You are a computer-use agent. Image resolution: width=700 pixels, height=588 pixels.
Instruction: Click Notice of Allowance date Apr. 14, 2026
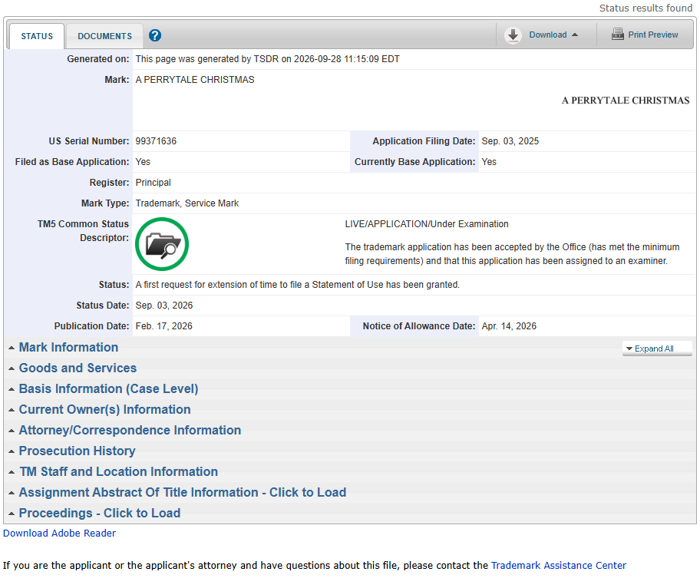pyautogui.click(x=509, y=326)
